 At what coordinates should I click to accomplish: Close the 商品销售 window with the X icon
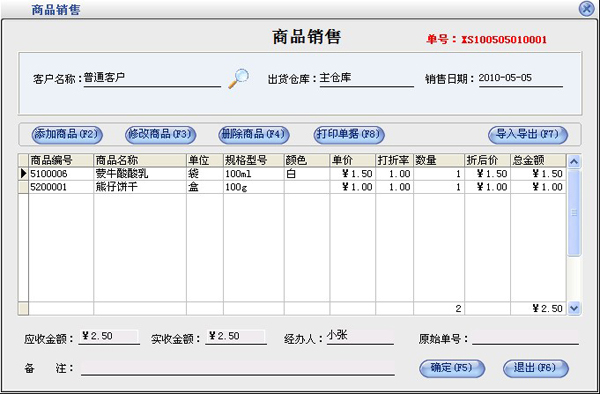click(586, 8)
